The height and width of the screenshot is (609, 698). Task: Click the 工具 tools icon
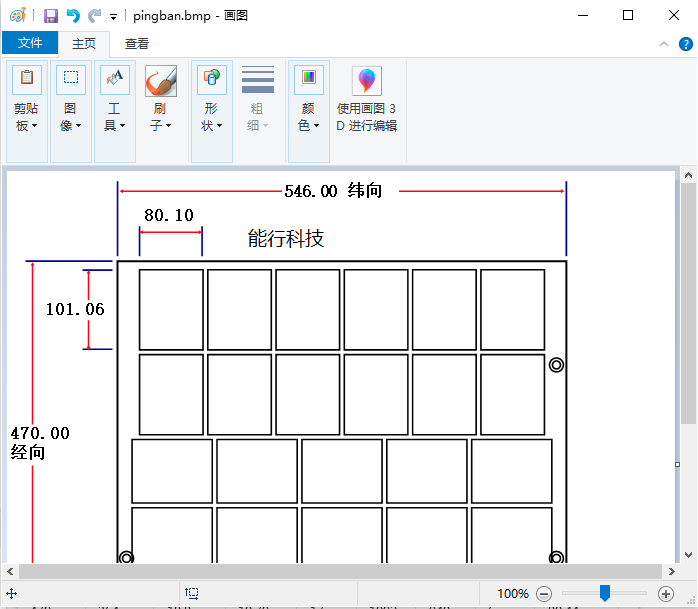click(x=114, y=79)
